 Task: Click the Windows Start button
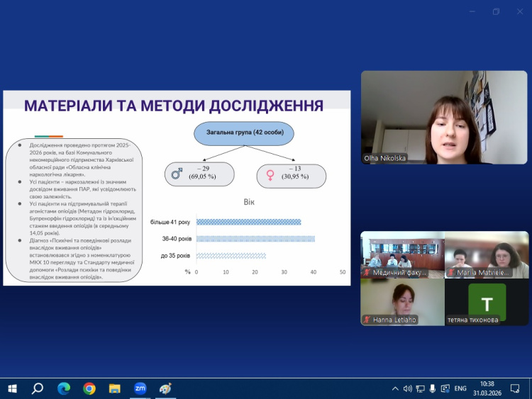(x=12, y=388)
